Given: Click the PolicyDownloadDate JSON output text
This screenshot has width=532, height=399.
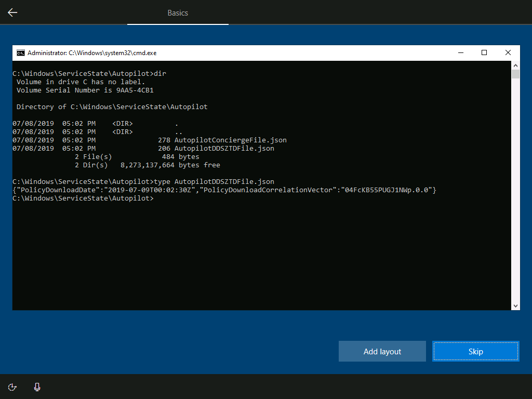Looking at the screenshot, I should pyautogui.click(x=224, y=190).
